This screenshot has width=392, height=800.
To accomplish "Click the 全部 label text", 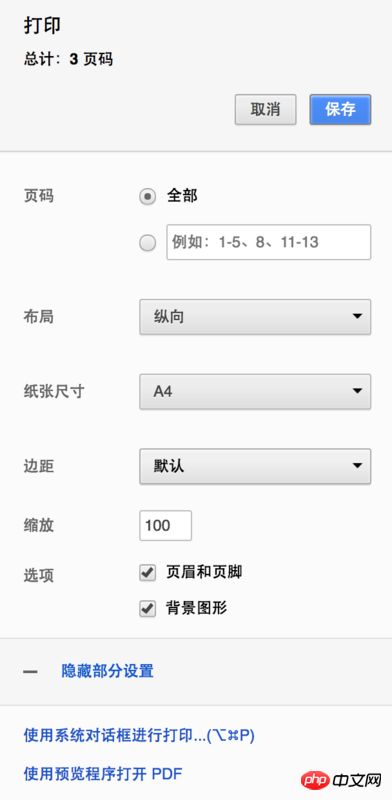I will coord(182,196).
